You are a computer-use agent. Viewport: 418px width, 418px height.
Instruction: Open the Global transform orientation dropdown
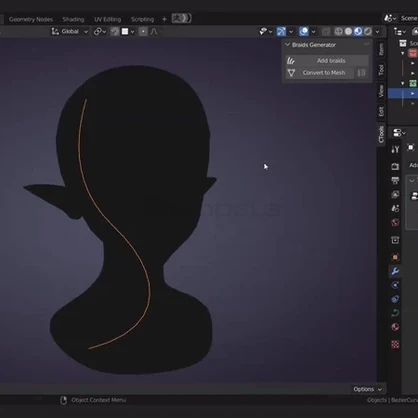click(69, 31)
